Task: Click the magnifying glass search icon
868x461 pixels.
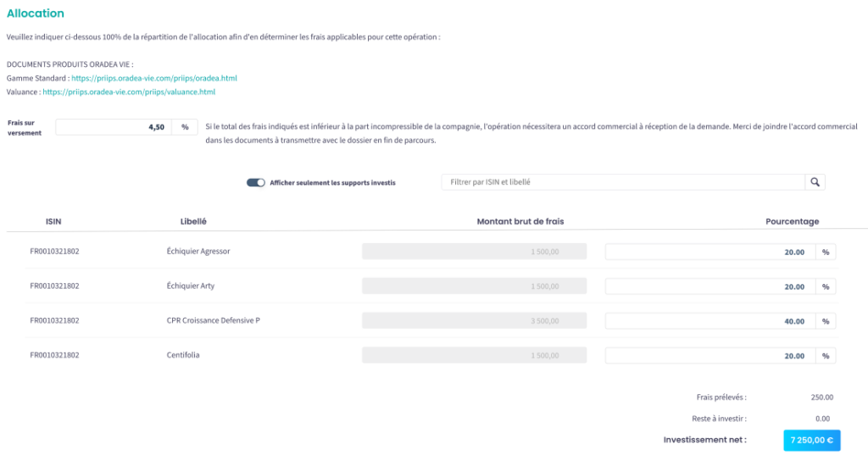Action: 815,182
